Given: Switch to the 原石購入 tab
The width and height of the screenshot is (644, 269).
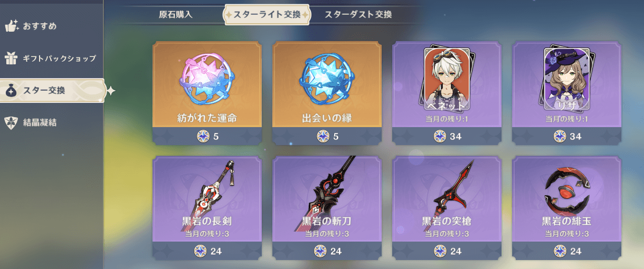Looking at the screenshot, I should point(176,14).
